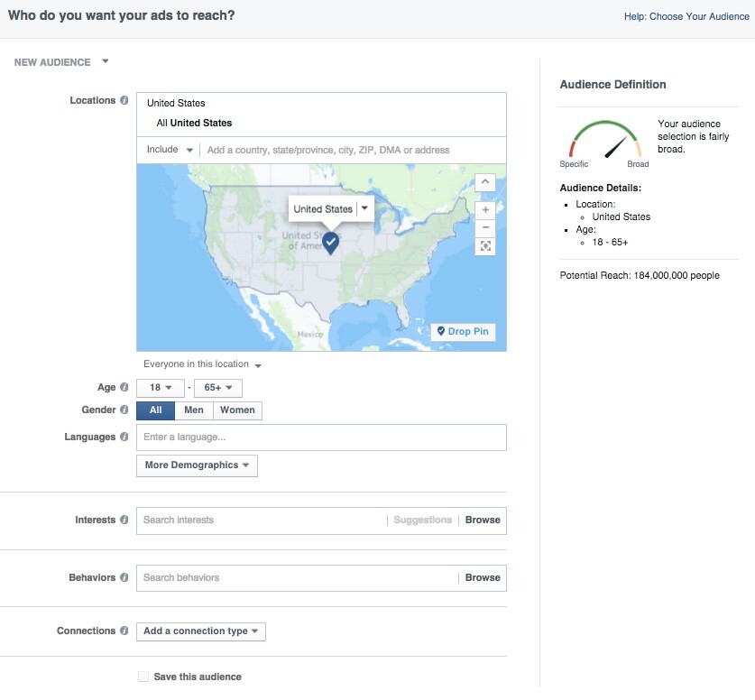Click the map zoom out minus icon
This screenshot has height=700, width=755.
click(485, 227)
